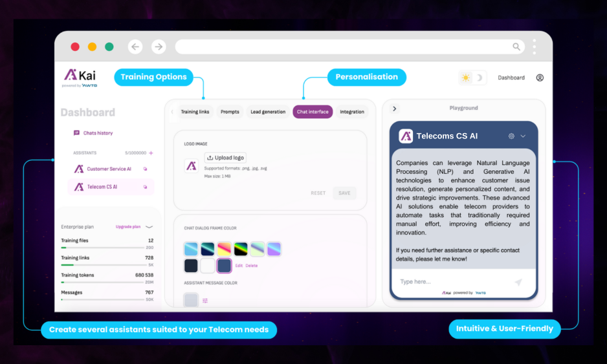The height and width of the screenshot is (364, 607).
Task: Click the send message arrow icon
Action: 518,282
